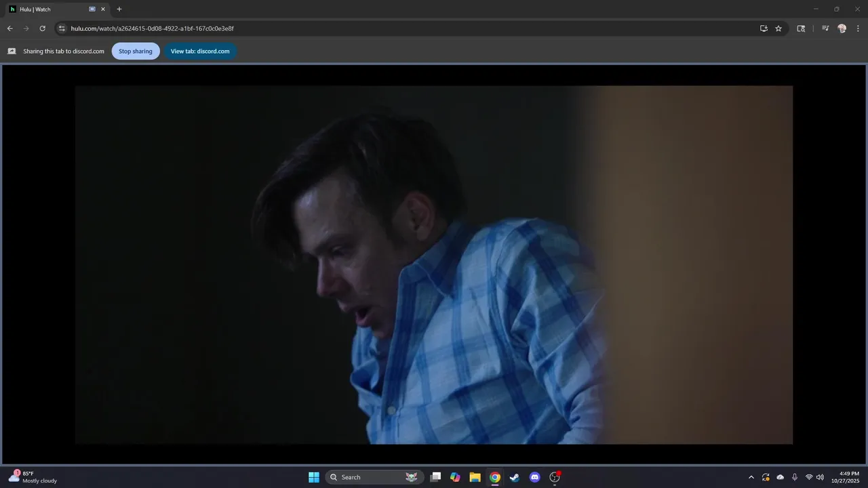Open File Explorer from the taskbar
Viewport: 868px width, 488px height.
(x=475, y=477)
